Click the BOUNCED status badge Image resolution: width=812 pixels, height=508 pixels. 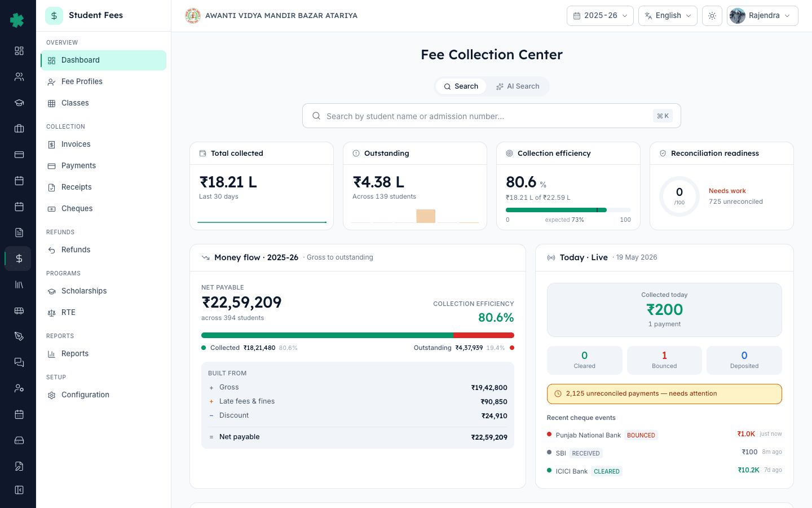641,435
